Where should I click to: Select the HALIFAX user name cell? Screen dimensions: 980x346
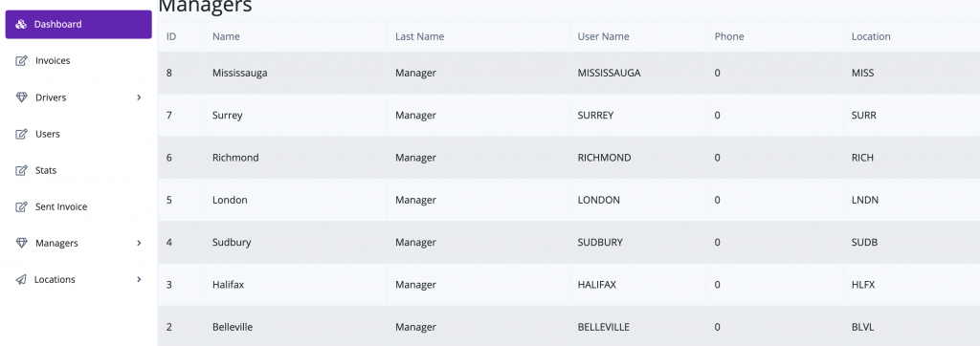coord(597,285)
